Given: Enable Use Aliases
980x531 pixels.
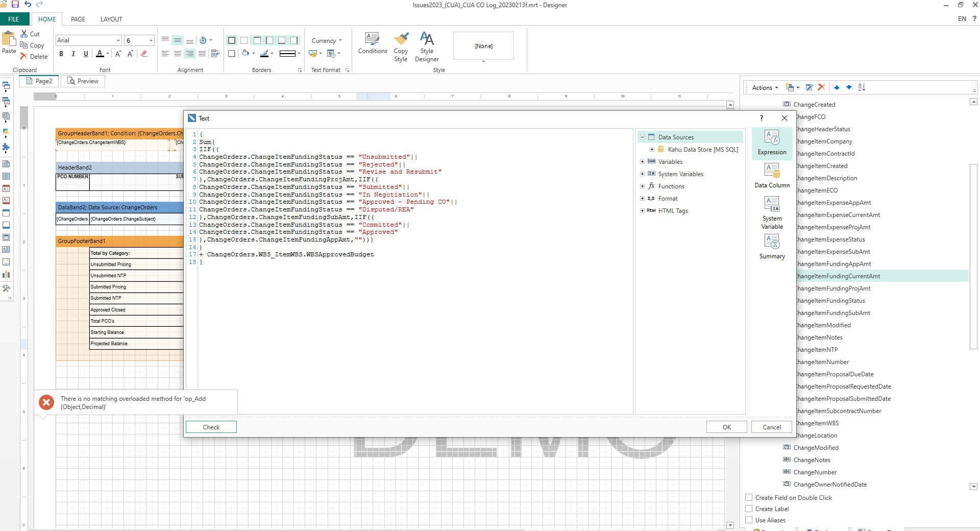Looking at the screenshot, I should point(749,520).
